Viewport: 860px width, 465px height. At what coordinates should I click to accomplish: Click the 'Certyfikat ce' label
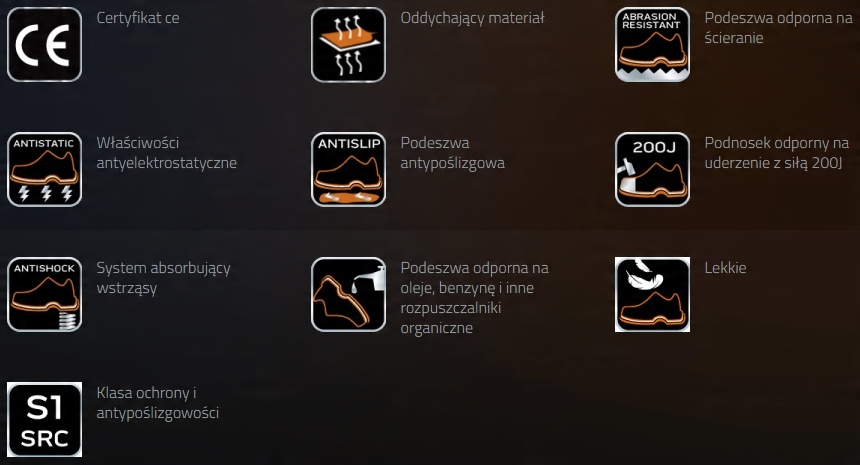coord(138,18)
